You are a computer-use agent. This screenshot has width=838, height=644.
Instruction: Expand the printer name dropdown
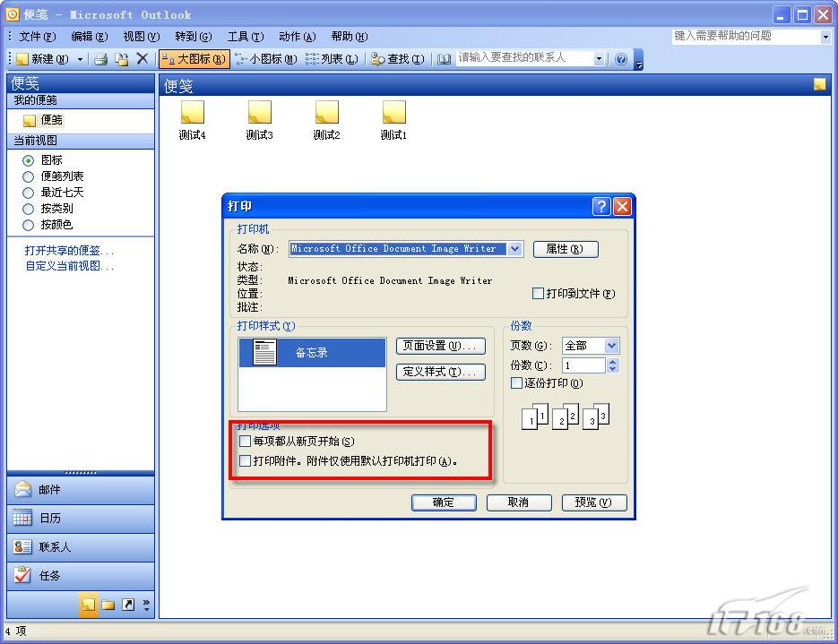click(x=515, y=249)
